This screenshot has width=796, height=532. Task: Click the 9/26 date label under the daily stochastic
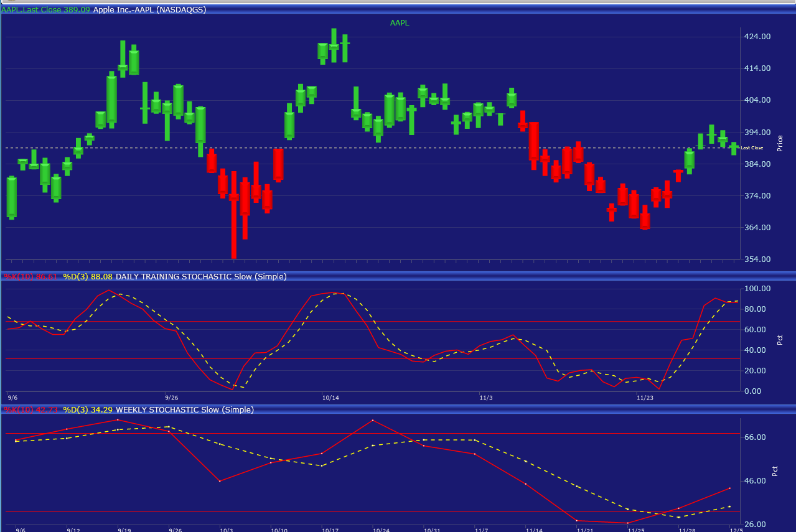[172, 397]
